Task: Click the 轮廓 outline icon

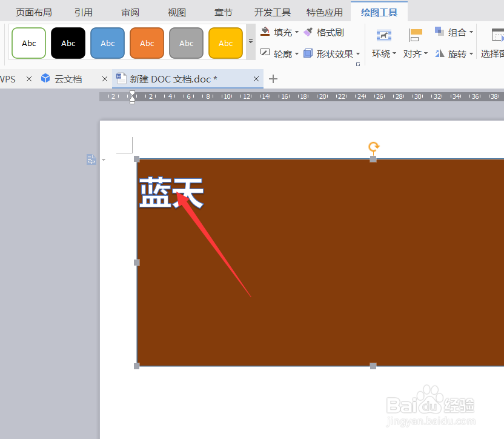Action: (x=265, y=53)
